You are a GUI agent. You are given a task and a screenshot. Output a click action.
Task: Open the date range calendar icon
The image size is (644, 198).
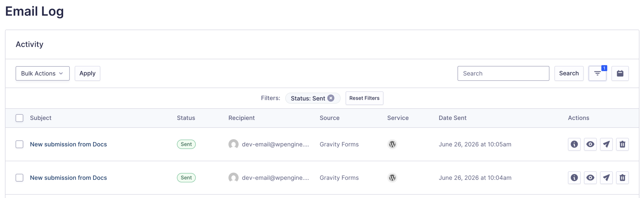point(620,73)
